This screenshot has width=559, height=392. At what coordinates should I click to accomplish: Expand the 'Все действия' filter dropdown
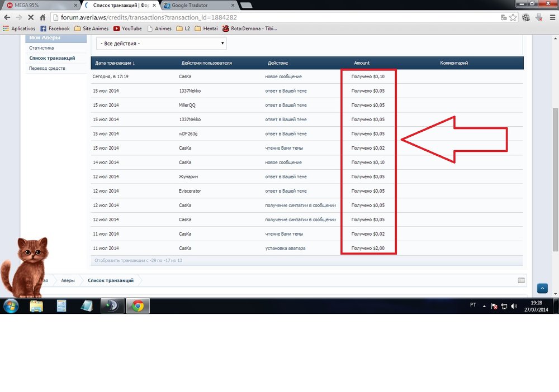(x=161, y=43)
